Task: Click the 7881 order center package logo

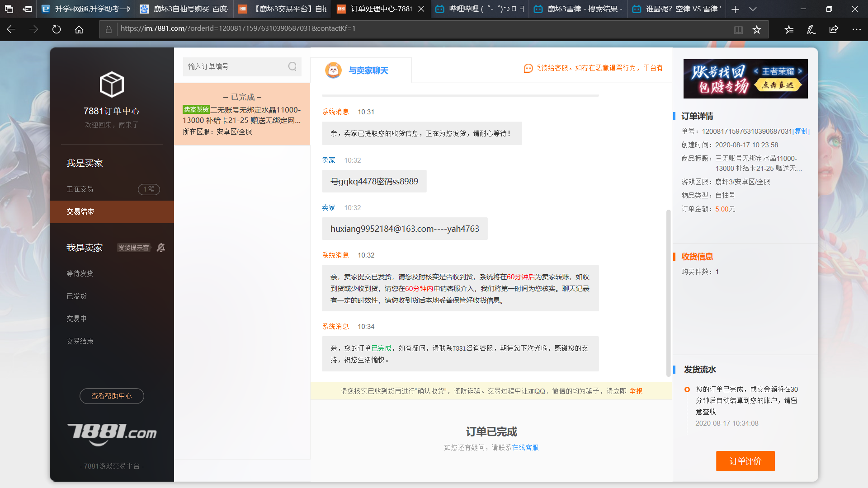Action: pos(112,84)
